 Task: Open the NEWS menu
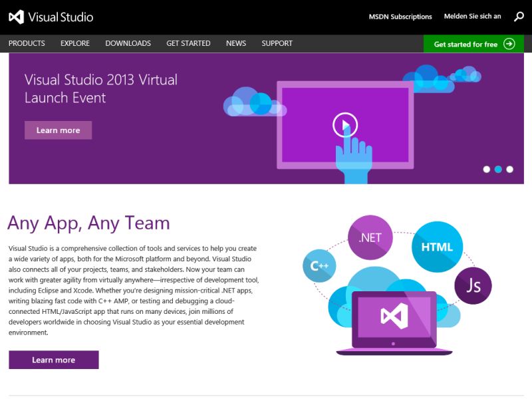tap(236, 43)
